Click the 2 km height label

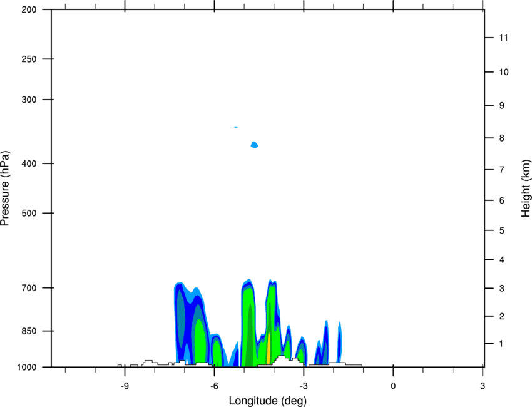tap(502, 316)
